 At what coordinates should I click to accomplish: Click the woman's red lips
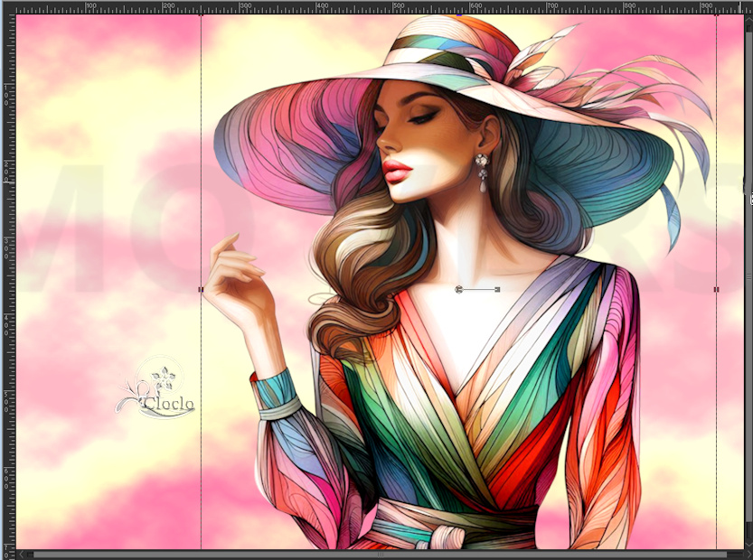396,170
